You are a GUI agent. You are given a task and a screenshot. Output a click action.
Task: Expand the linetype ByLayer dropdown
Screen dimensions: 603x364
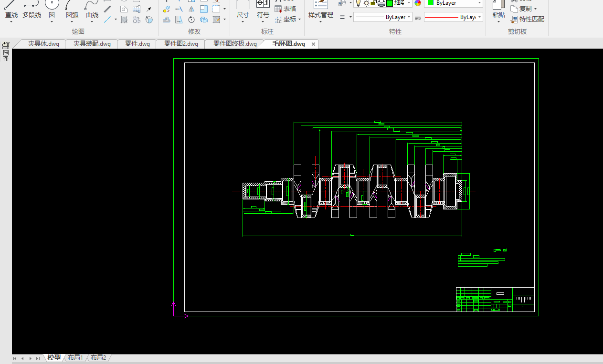pos(409,17)
